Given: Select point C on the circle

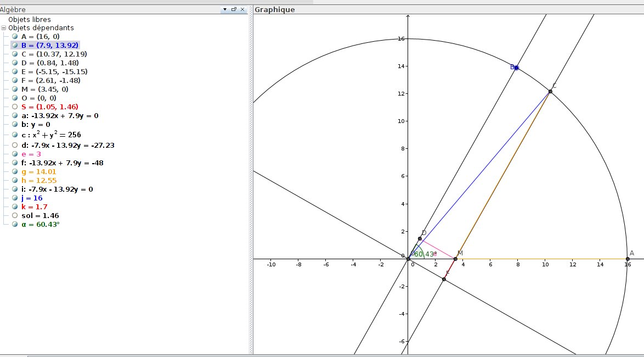Looking at the screenshot, I should click(x=550, y=91).
